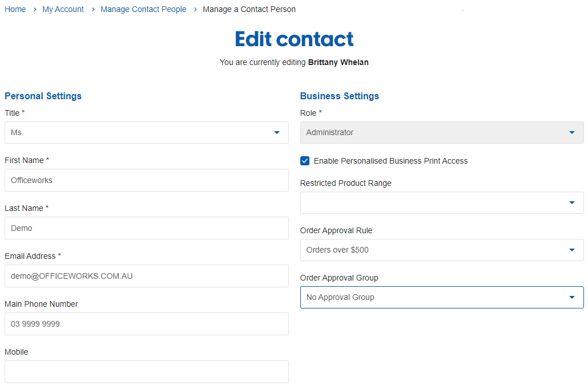
Task: Go to Home in the breadcrumb
Action: pos(15,9)
